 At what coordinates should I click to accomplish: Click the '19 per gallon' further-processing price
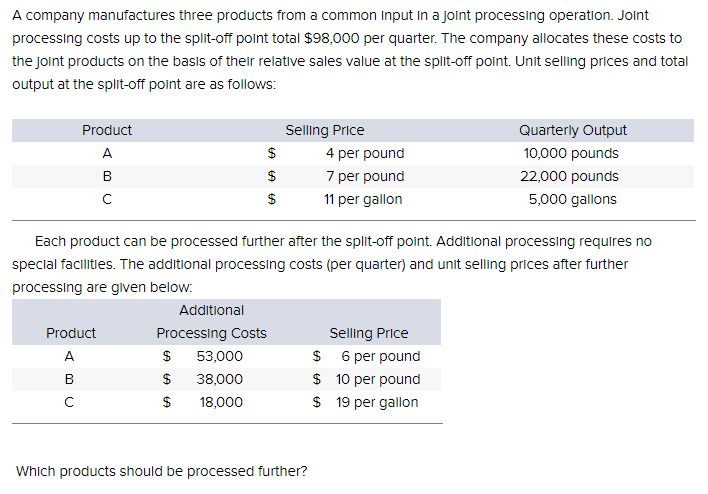377,402
